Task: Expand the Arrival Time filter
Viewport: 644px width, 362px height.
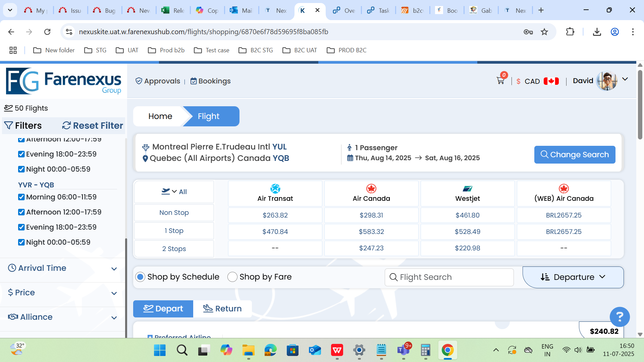Action: (62, 268)
